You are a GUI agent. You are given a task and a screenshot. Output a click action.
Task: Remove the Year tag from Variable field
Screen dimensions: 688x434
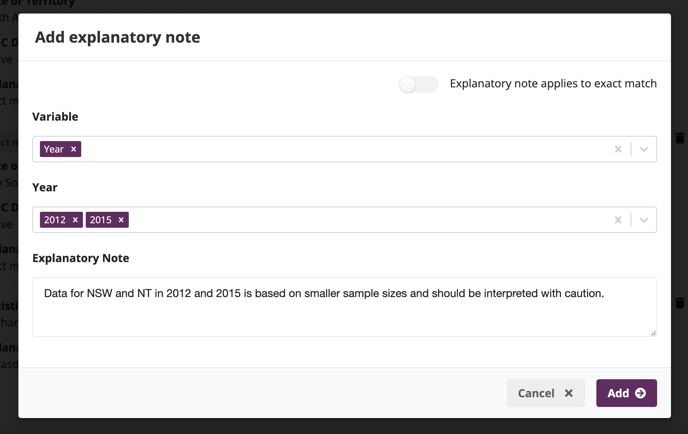pyautogui.click(x=74, y=149)
